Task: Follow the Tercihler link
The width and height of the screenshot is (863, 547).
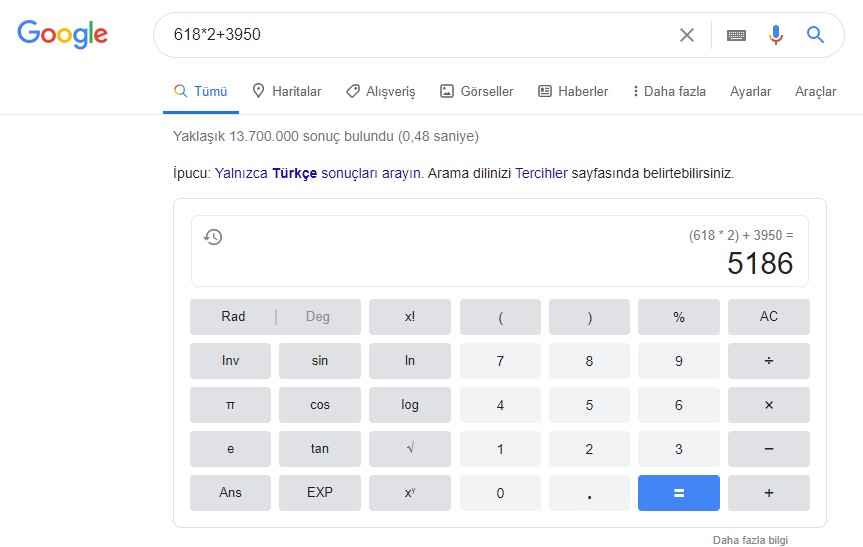Action: (x=541, y=173)
